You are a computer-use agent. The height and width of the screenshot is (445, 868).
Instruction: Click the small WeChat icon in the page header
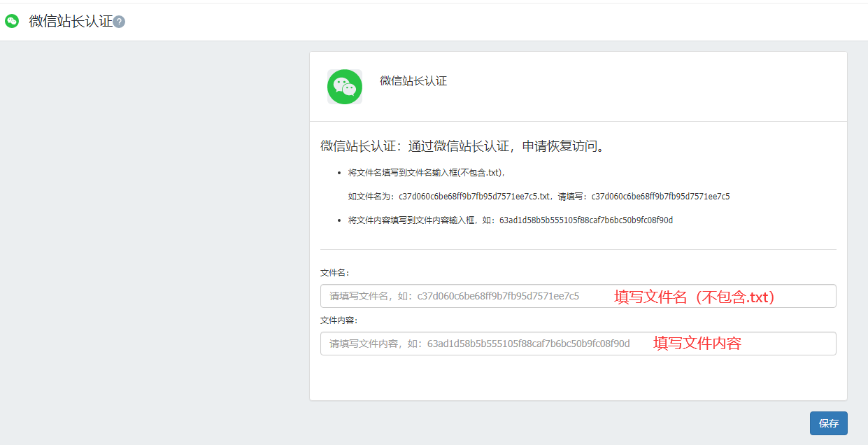coord(12,21)
